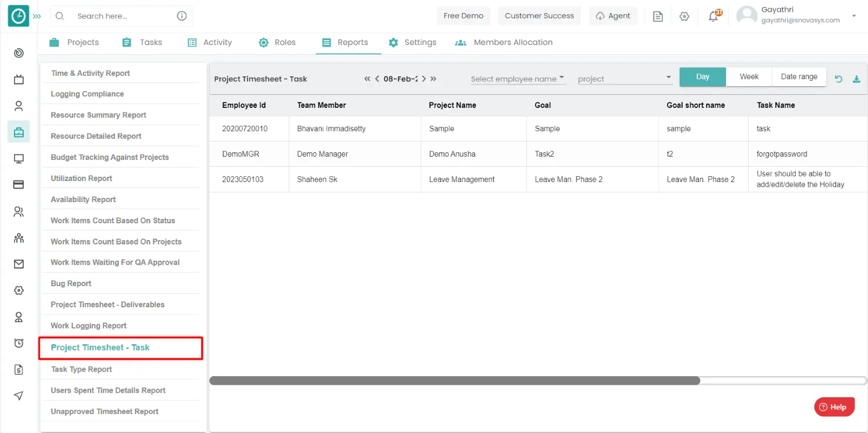Open the Projects tab
The width and height of the screenshot is (868, 433).
(74, 42)
